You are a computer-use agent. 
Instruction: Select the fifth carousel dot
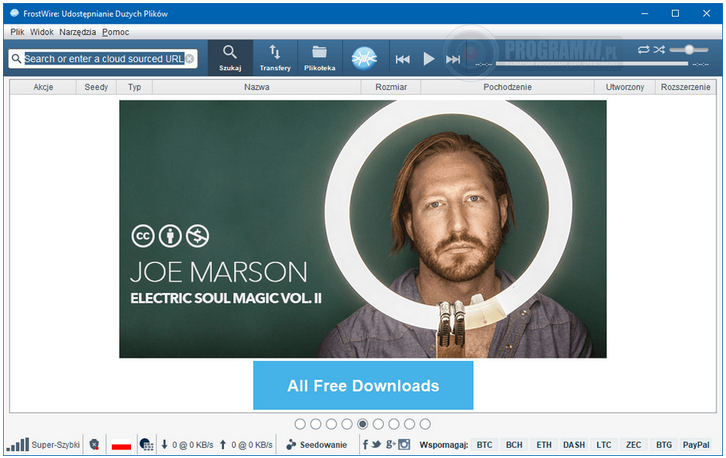(x=363, y=424)
